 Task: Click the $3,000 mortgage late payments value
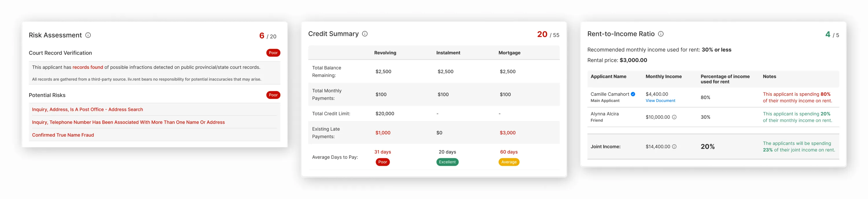tap(507, 133)
